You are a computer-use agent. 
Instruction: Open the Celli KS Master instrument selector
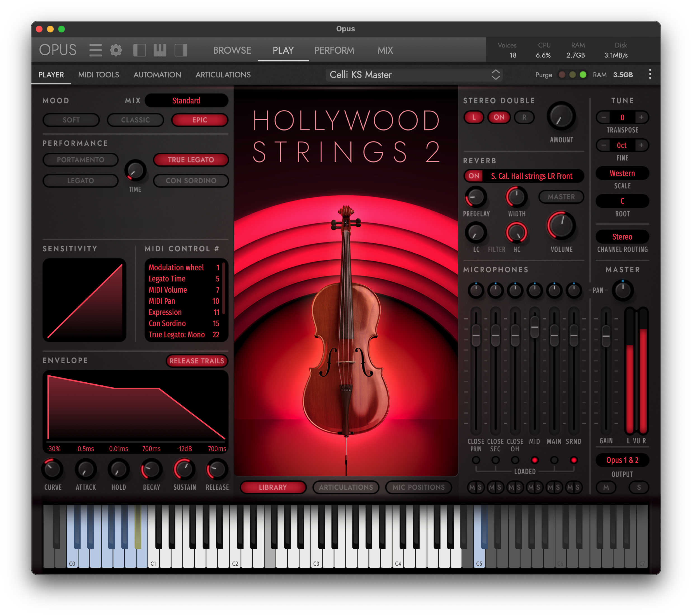tap(414, 74)
